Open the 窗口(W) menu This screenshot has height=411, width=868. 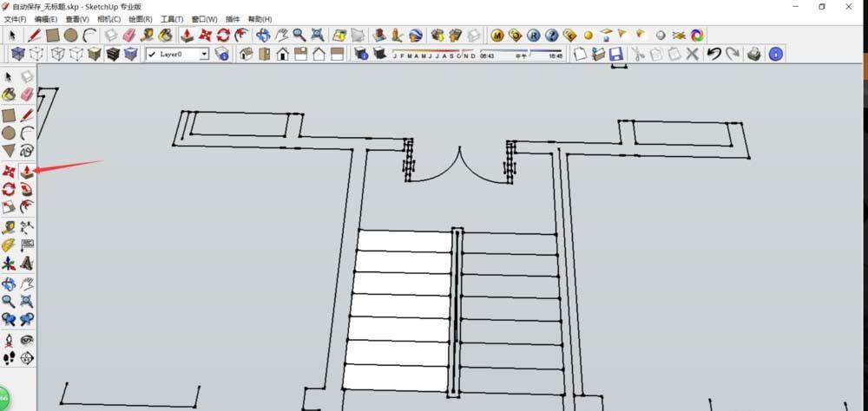(204, 19)
